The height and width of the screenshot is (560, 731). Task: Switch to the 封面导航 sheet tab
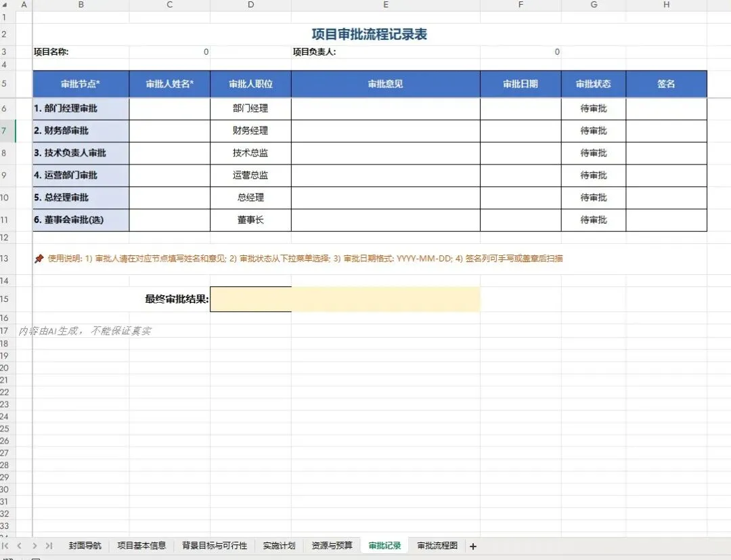(85, 546)
